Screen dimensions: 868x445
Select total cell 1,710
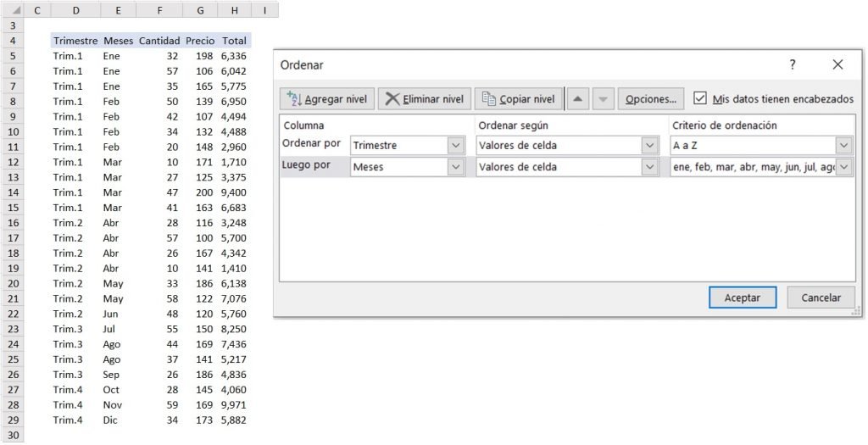234,162
